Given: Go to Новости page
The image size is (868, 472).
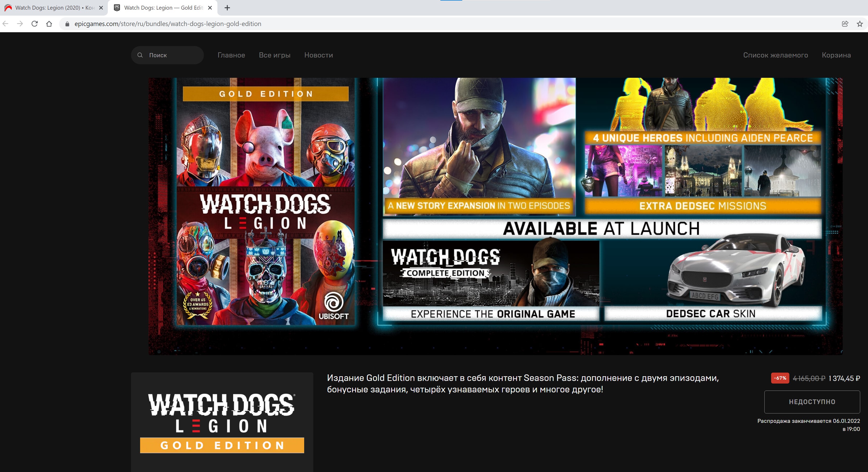Looking at the screenshot, I should point(319,55).
